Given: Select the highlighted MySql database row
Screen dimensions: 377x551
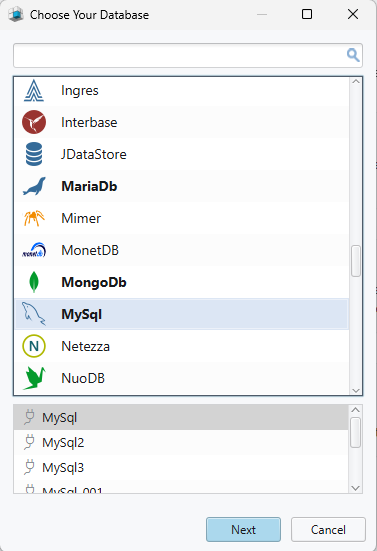Looking at the screenshot, I should 182,314.
